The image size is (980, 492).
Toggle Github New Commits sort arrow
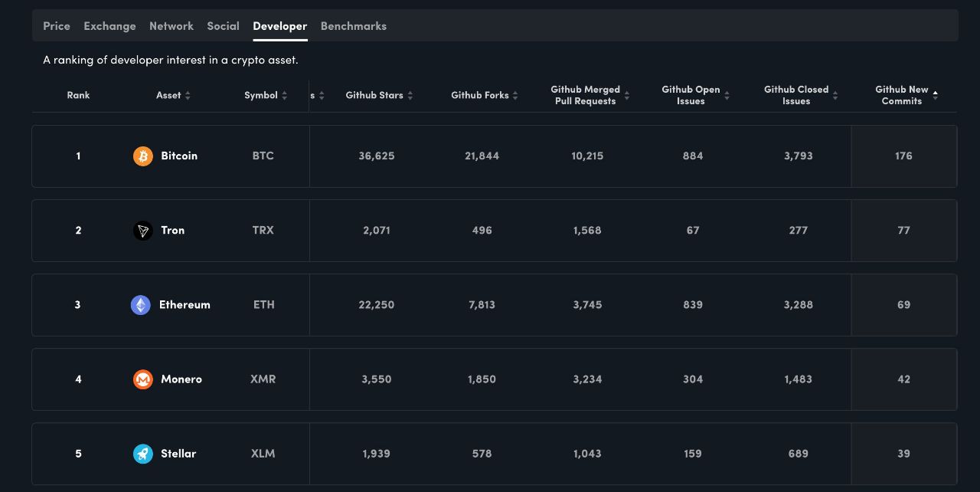click(935, 96)
